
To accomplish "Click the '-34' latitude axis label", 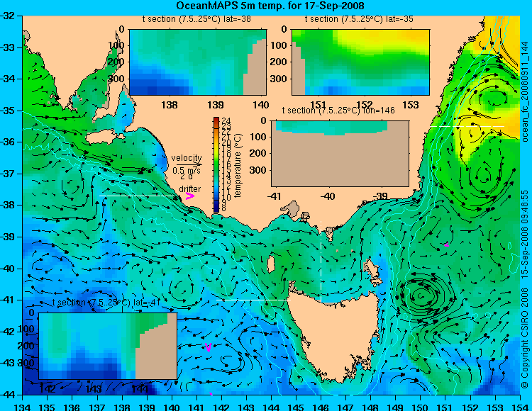I will tap(7, 79).
